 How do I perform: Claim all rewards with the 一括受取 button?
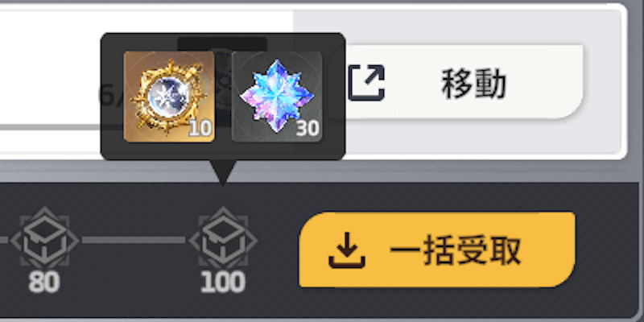click(437, 250)
